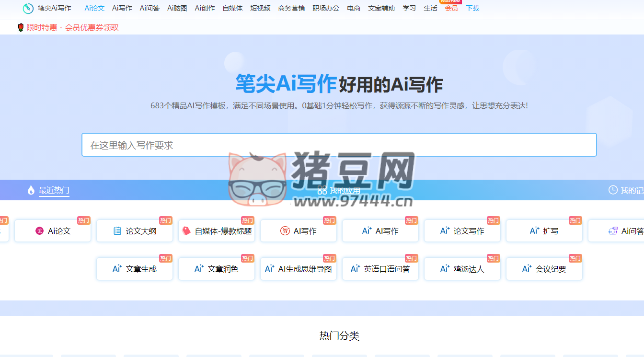
Task: Open the 自媒体 navigation item
Action: (x=233, y=8)
